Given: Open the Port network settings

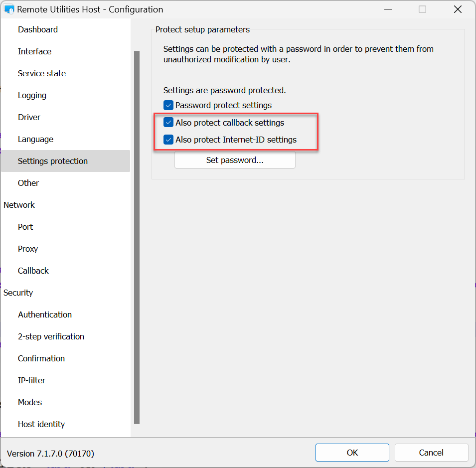Looking at the screenshot, I should (x=25, y=227).
